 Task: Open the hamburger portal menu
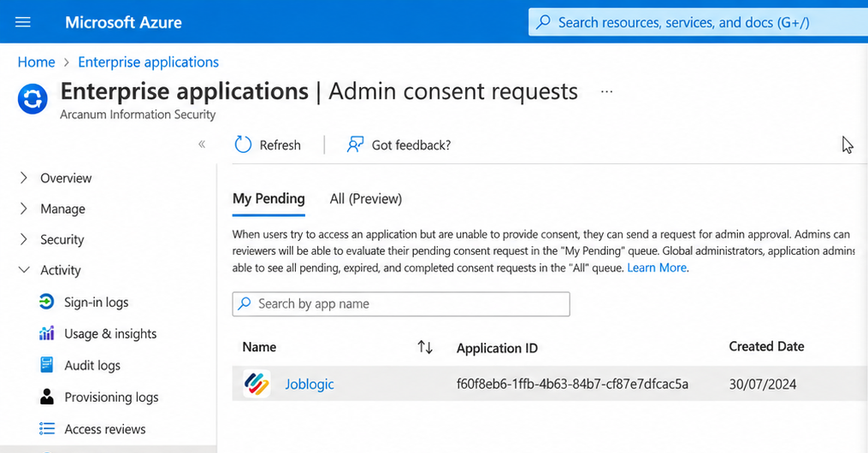click(23, 22)
